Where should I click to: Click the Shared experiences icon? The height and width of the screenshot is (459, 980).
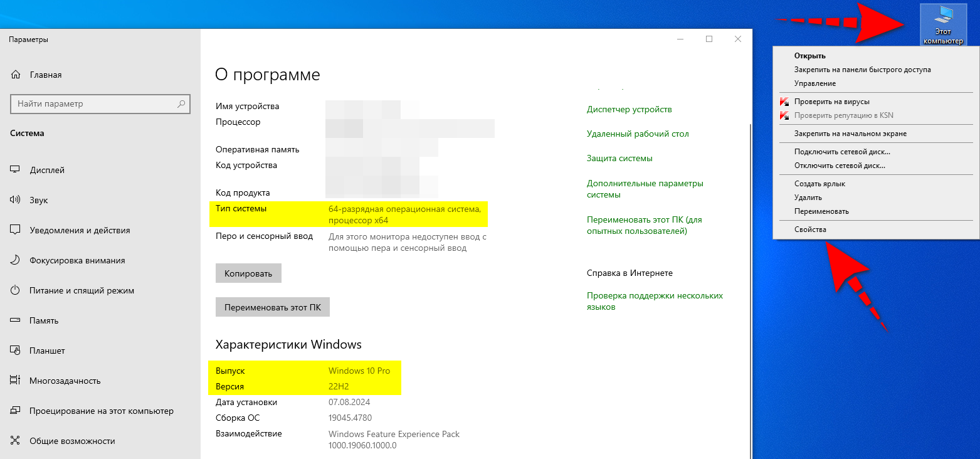(16, 441)
